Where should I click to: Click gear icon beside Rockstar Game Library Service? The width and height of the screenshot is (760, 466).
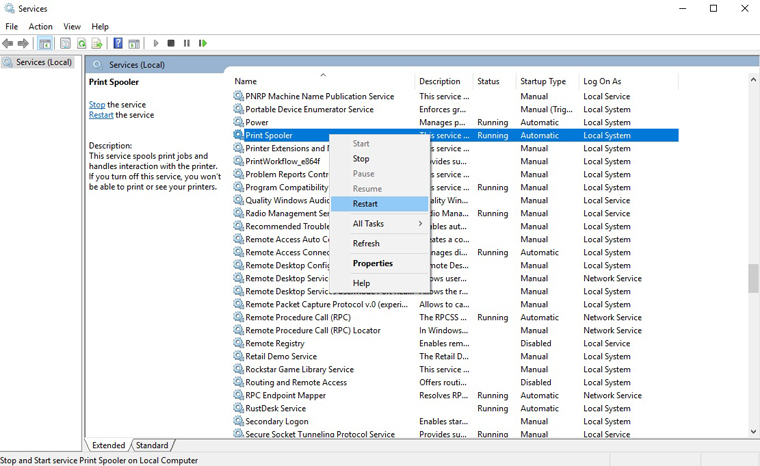238,369
